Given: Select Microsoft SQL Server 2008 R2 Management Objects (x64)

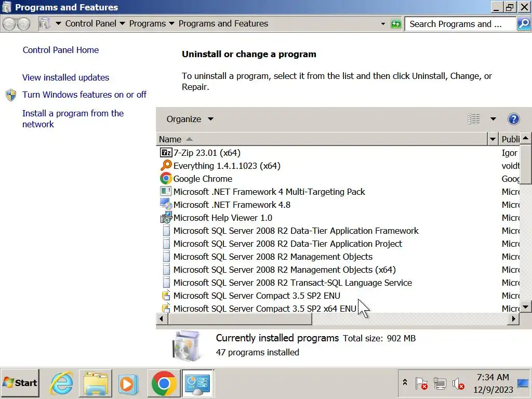Looking at the screenshot, I should click(x=284, y=270).
